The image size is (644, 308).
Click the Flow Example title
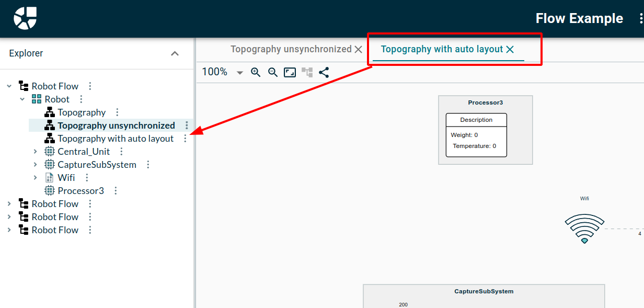579,18
